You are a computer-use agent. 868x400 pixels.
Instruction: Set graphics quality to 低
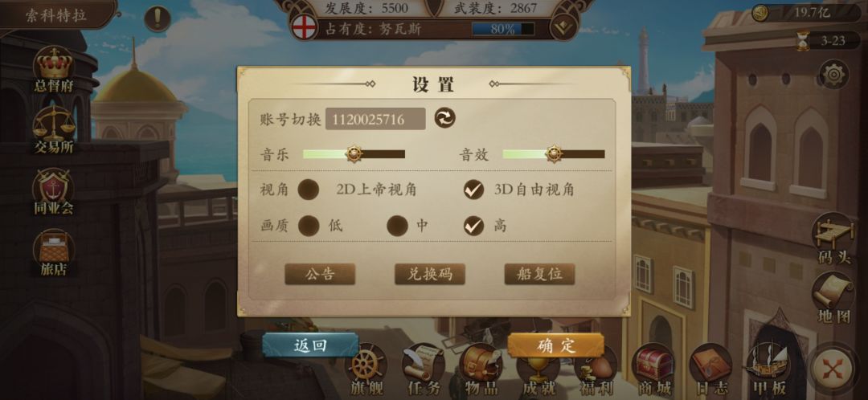pos(309,225)
